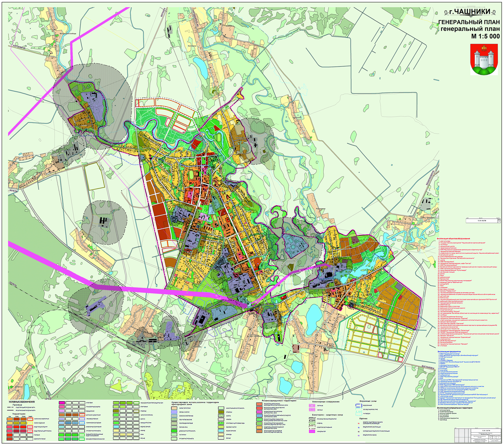Click the Жилые территории peach swatch

(x=174, y=408)
